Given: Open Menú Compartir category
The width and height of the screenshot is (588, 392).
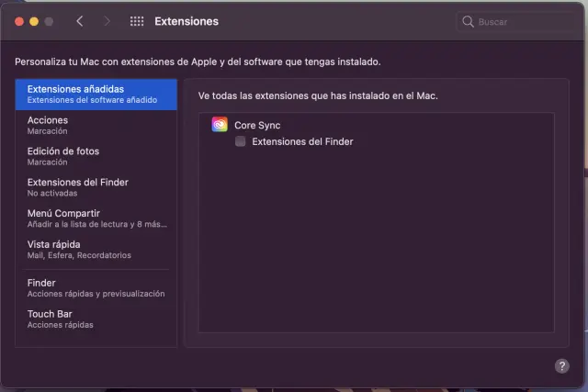Looking at the screenshot, I should click(x=96, y=218).
